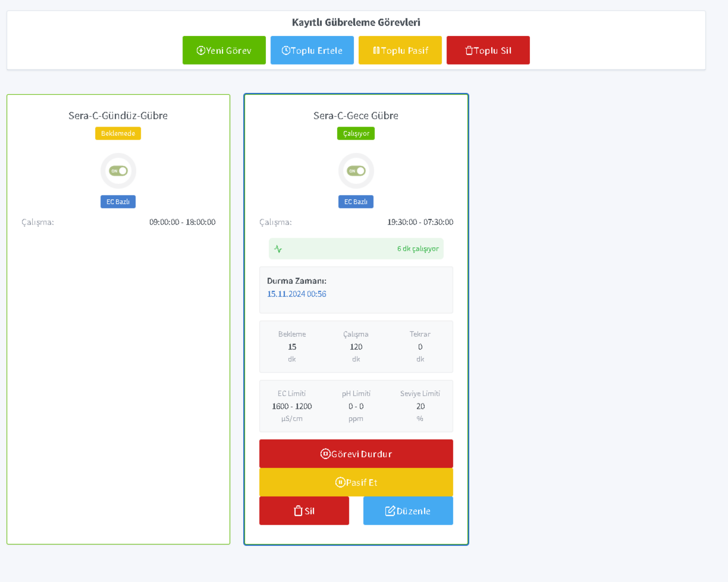
Task: Click the activity pulse icon in running status bar
Action: [278, 249]
